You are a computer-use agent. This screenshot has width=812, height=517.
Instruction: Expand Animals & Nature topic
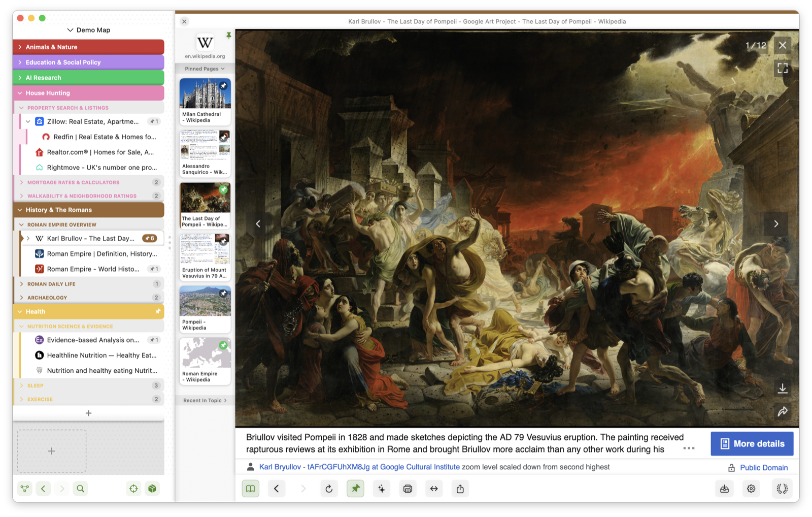click(20, 47)
